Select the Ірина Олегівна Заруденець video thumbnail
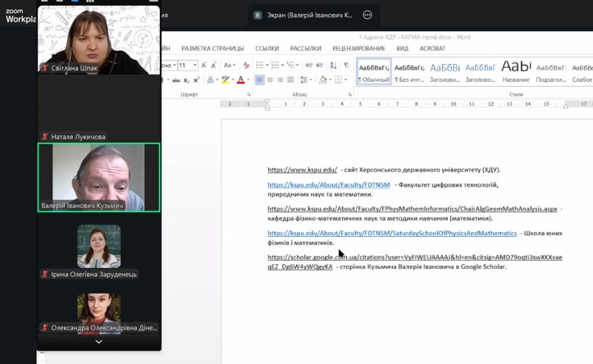 point(98,247)
